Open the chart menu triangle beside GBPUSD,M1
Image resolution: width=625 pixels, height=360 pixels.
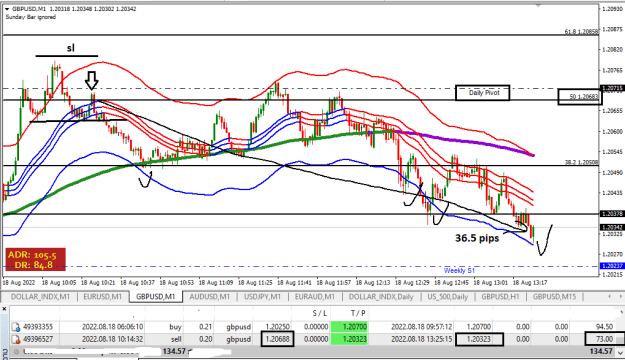7,9
